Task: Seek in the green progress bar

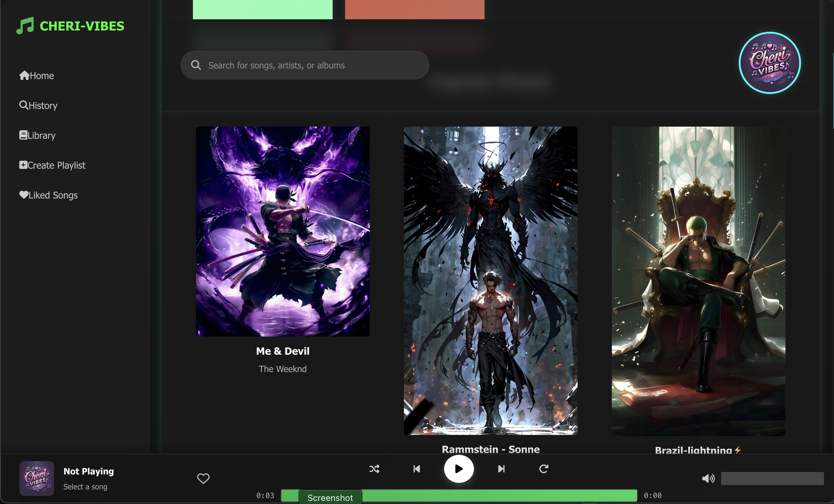Action: pos(459,496)
